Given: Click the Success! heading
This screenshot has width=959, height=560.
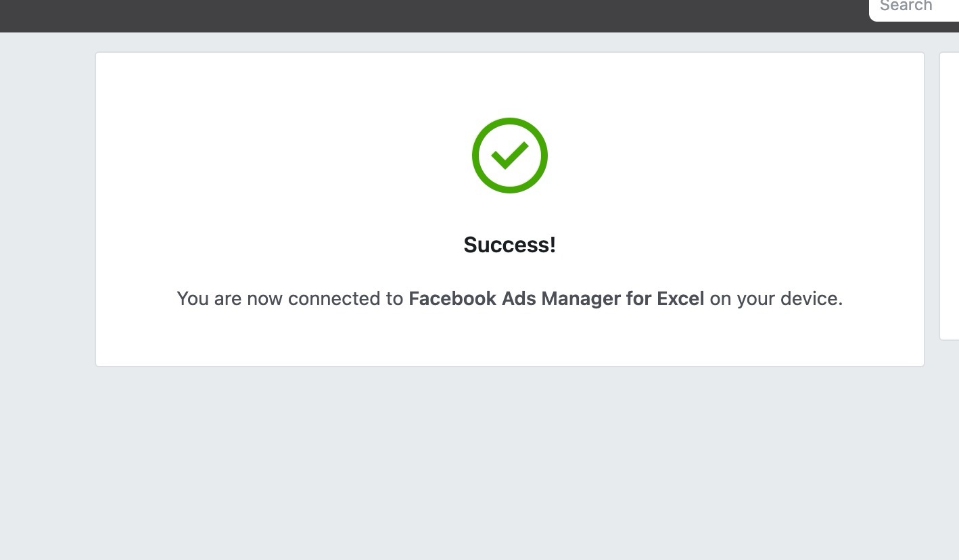Looking at the screenshot, I should 509,245.
